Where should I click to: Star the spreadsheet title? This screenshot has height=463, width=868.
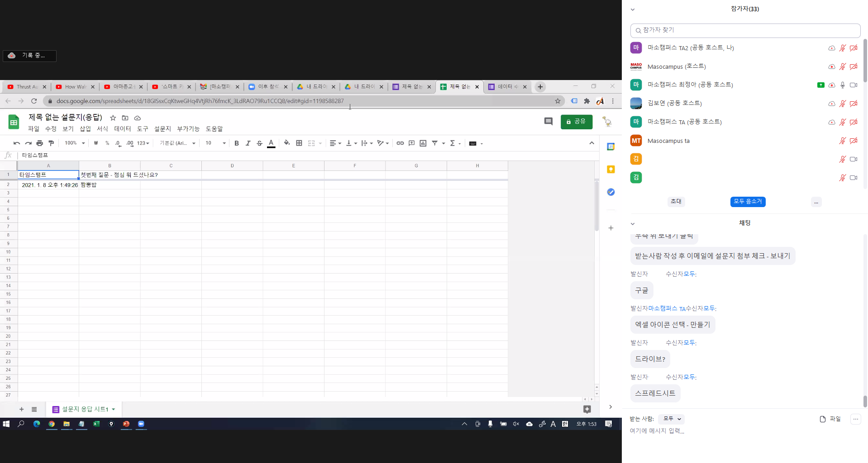(x=113, y=118)
